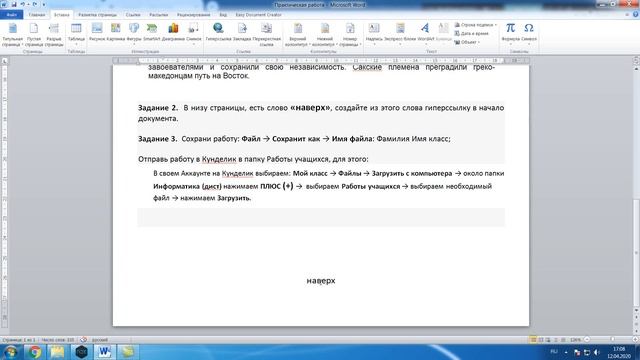
Task: Insert a text box (Надпись)
Action: click(374, 33)
